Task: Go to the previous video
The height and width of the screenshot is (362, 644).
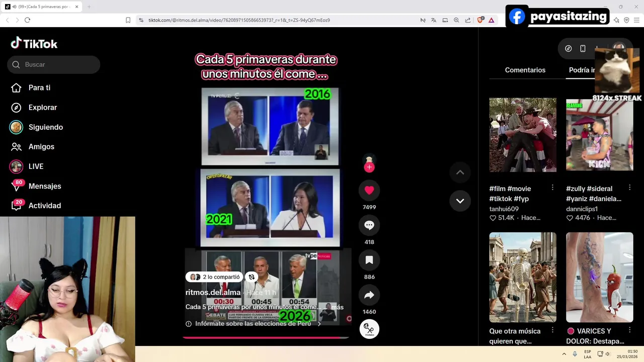Action: click(460, 172)
